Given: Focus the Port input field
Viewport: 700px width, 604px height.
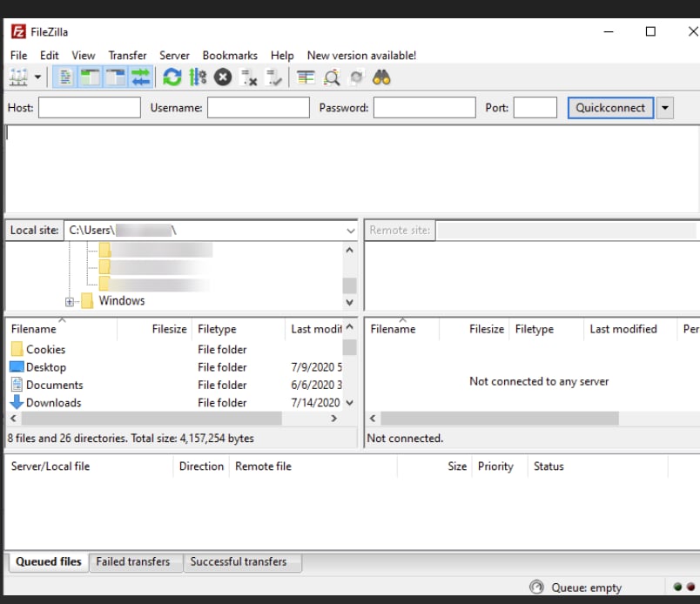Looking at the screenshot, I should (535, 108).
